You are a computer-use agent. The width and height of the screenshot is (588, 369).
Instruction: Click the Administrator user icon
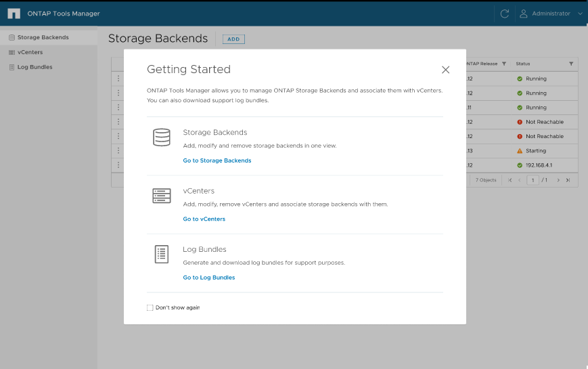(523, 14)
